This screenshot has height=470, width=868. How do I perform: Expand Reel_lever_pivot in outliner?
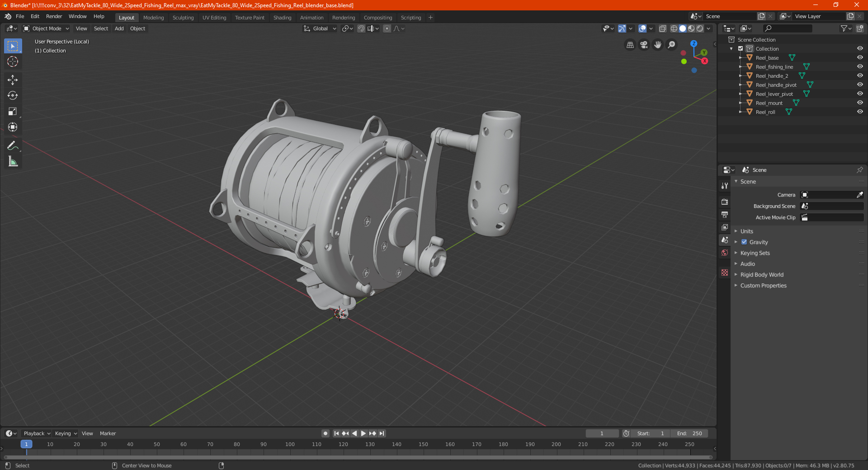coord(740,94)
